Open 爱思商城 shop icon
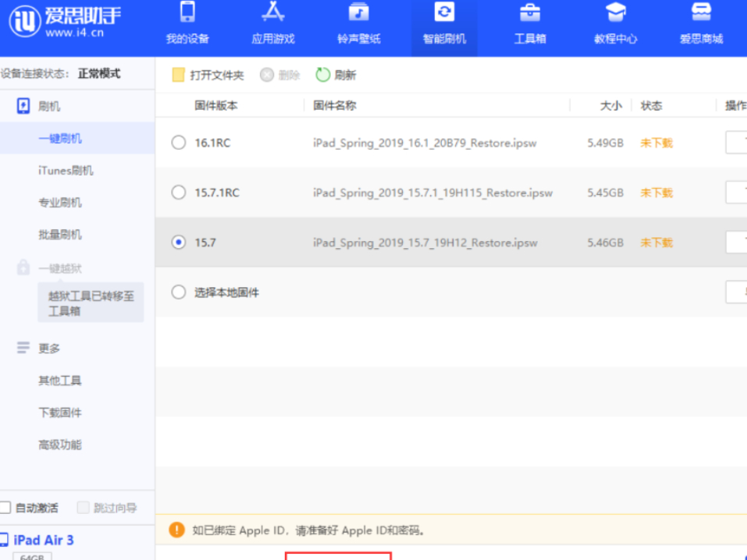Image resolution: width=747 pixels, height=560 pixels. pos(701,12)
